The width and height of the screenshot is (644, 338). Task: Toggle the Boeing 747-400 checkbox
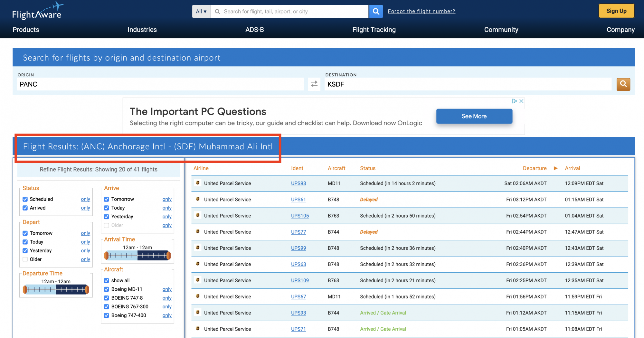pyautogui.click(x=107, y=315)
